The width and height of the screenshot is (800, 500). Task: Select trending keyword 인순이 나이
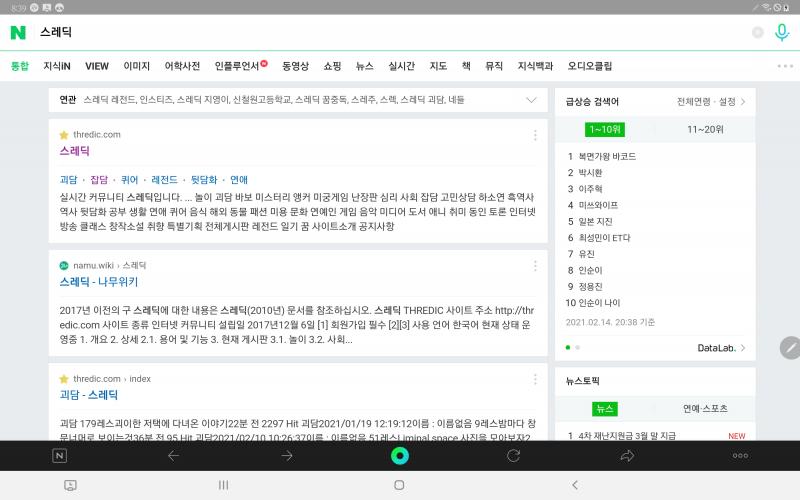[599, 303]
